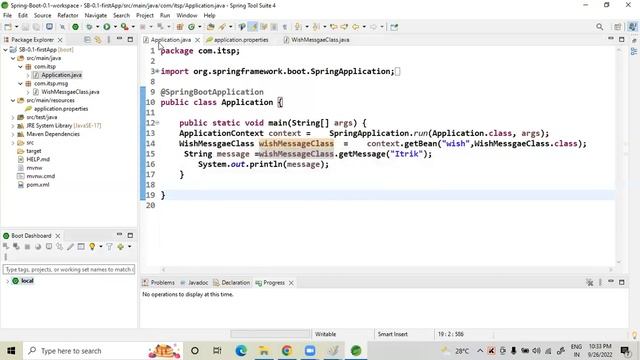Open the Javadoc view tab
640x360 pixels.
[194, 282]
